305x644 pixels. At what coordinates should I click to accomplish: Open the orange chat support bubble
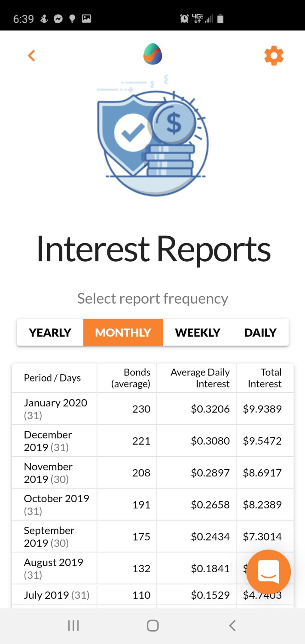click(268, 571)
